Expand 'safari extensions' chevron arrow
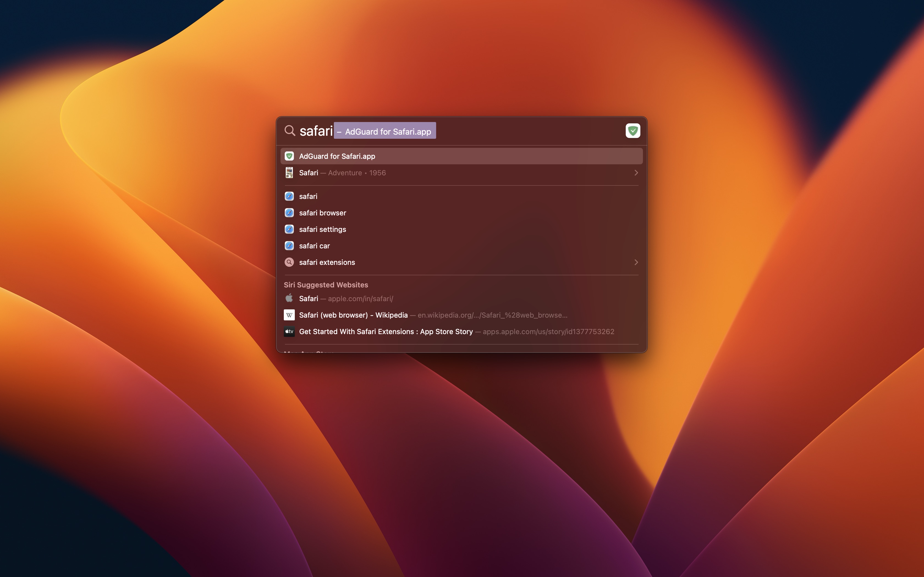The width and height of the screenshot is (924, 577). [636, 262]
